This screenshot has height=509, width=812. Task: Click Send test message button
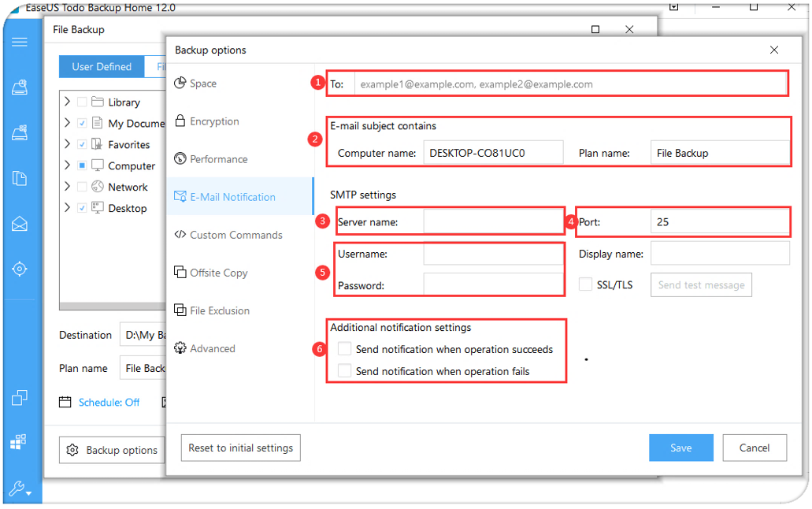[x=701, y=284]
